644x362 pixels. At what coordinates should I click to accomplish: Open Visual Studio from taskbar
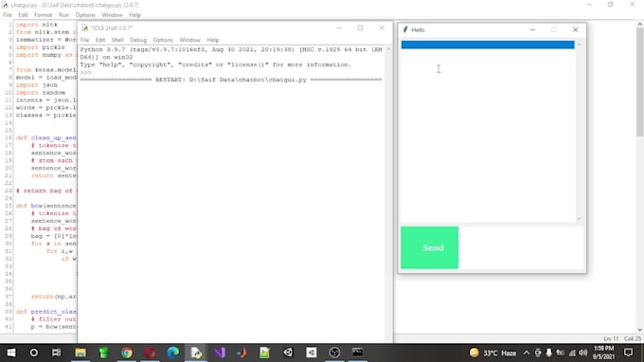[x=219, y=353]
